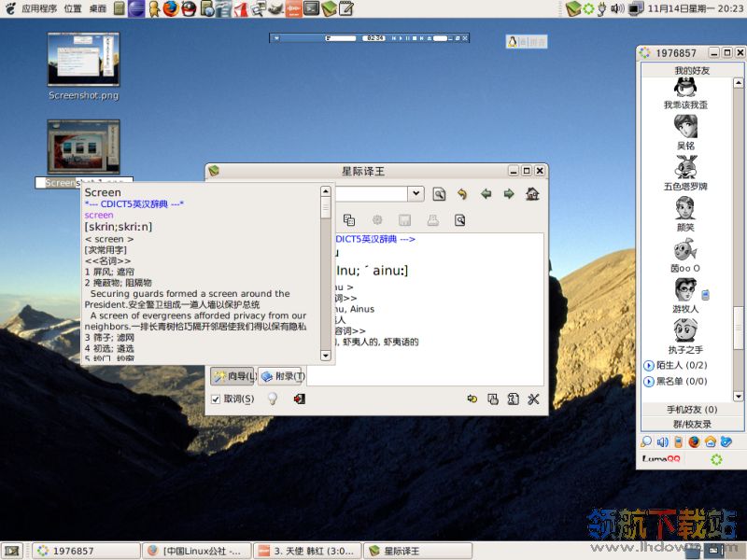Viewport: 747px width, 560px height.
Task: Click the speaker icon in LumaQQ bottom bar
Action: point(663,441)
